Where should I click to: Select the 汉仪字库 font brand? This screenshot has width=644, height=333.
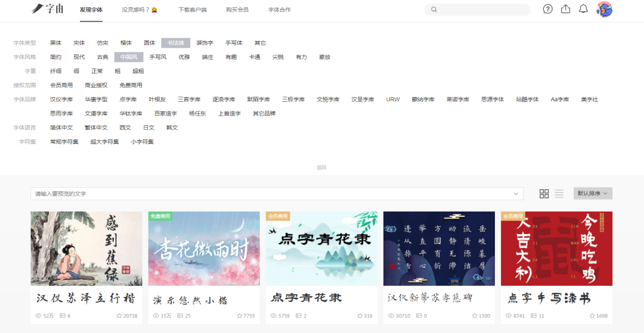[x=61, y=99]
